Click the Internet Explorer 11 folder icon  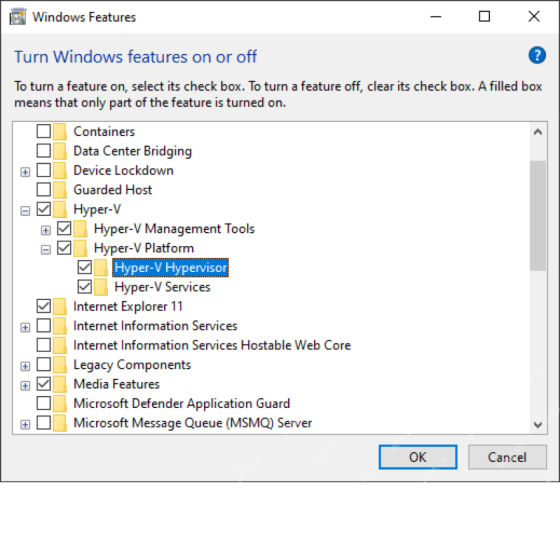click(x=60, y=306)
